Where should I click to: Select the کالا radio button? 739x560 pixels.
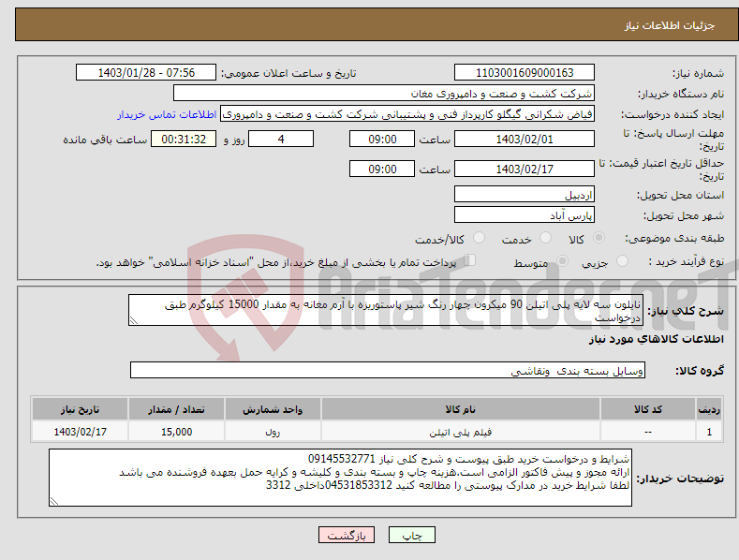[x=599, y=238]
